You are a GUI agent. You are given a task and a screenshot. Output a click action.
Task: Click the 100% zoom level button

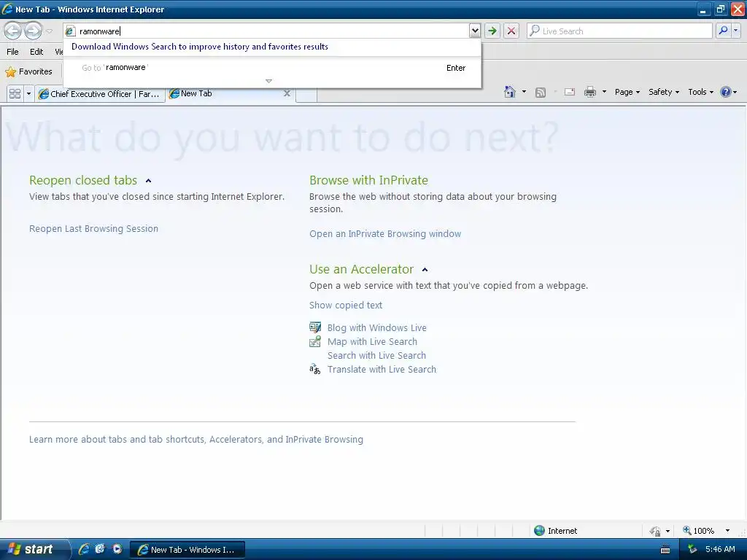tap(698, 531)
